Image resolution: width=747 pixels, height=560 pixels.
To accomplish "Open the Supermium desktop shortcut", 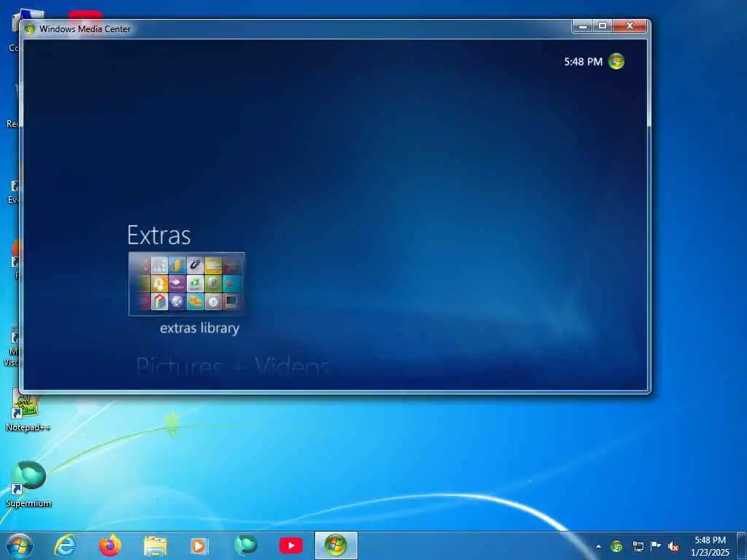I will 28,484.
